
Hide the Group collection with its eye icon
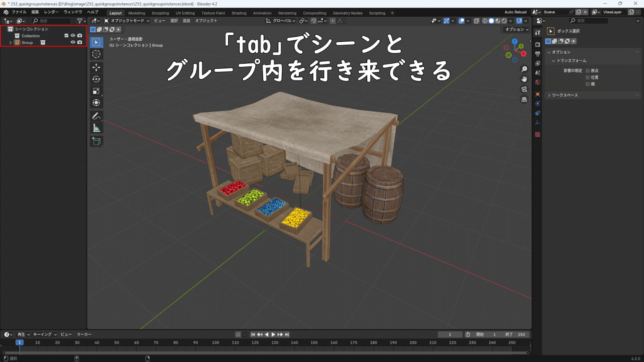[73, 42]
